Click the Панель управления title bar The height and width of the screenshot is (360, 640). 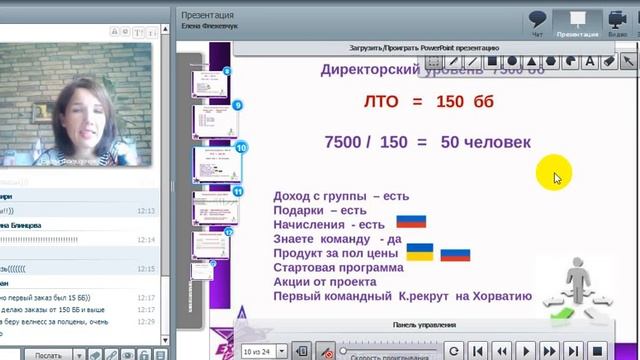pos(424,325)
